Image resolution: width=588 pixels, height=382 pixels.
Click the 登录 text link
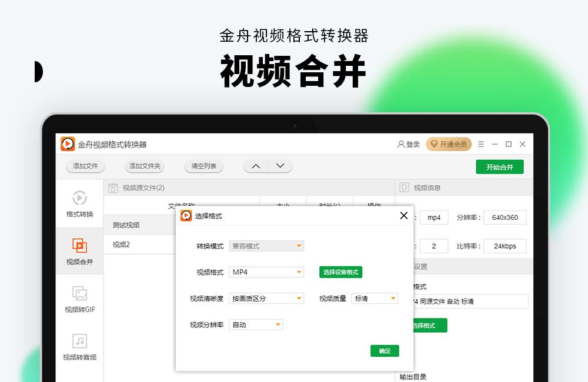coord(413,145)
